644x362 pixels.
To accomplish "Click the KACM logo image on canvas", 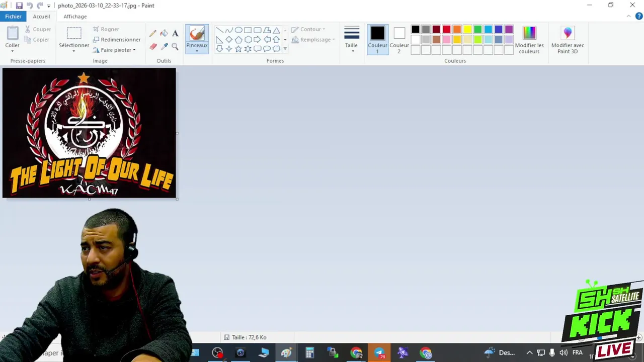I will [89, 133].
